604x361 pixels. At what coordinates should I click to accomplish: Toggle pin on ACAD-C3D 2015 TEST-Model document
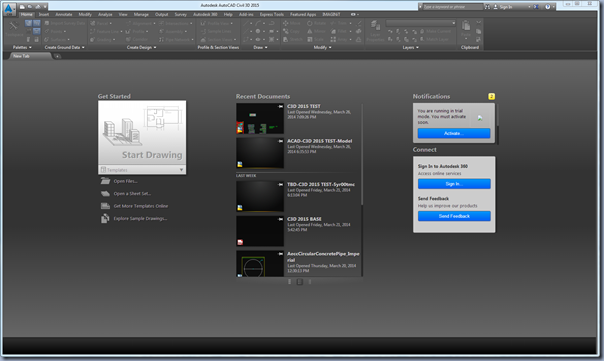[x=280, y=141]
